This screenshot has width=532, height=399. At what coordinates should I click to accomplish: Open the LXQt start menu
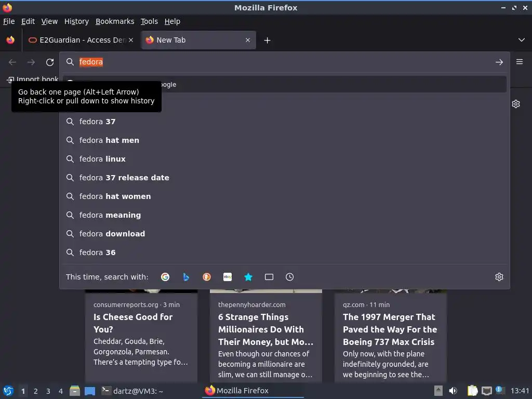pyautogui.click(x=8, y=391)
